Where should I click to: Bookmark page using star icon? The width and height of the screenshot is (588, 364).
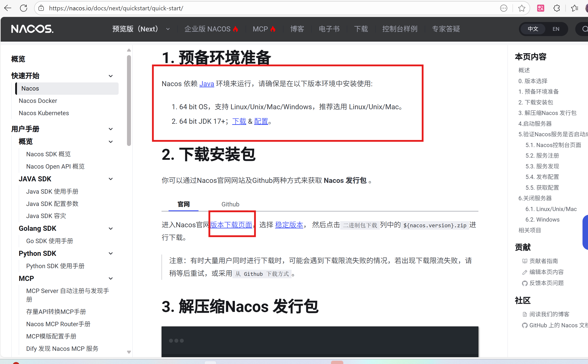click(x=522, y=8)
